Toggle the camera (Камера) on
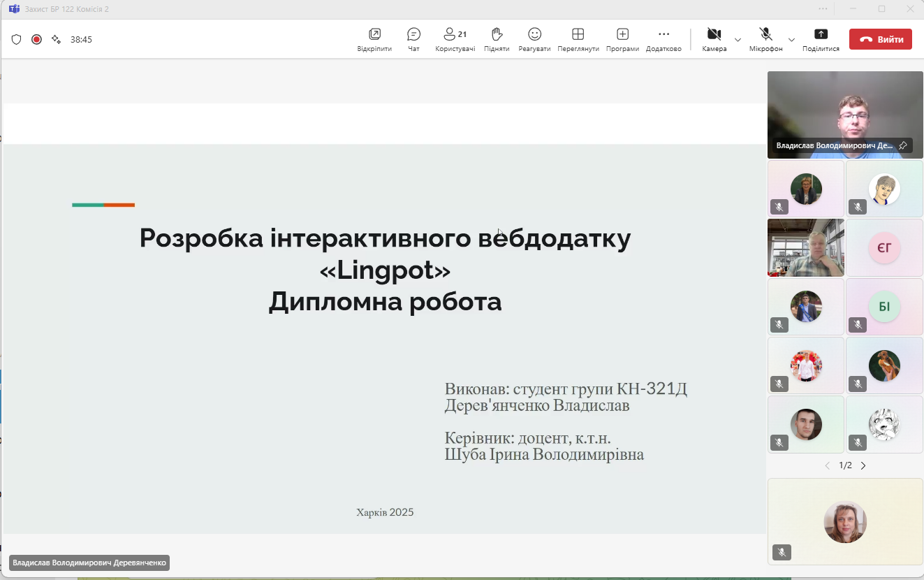This screenshot has height=580, width=924. pos(714,39)
